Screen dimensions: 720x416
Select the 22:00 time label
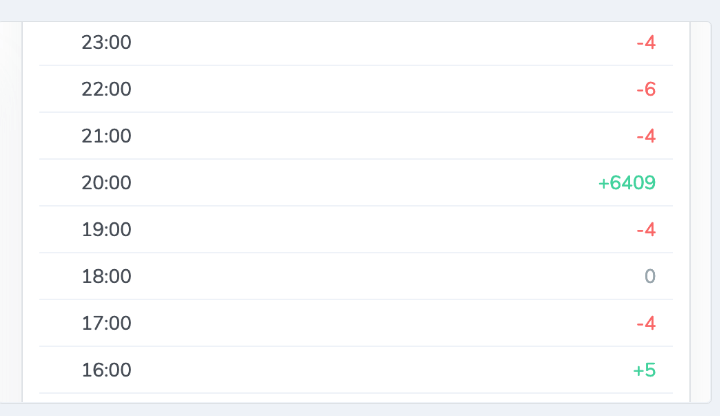(x=106, y=89)
